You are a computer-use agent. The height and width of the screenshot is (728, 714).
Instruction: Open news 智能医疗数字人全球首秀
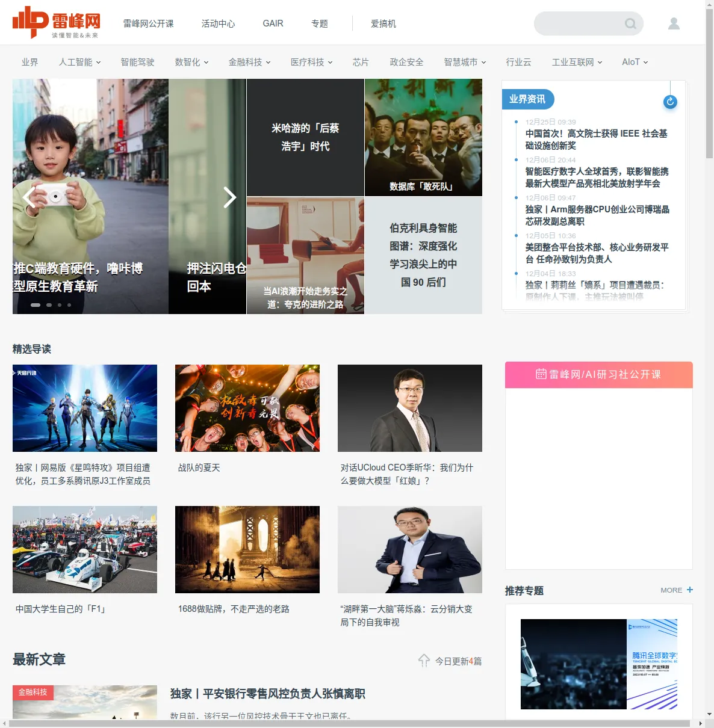(597, 177)
